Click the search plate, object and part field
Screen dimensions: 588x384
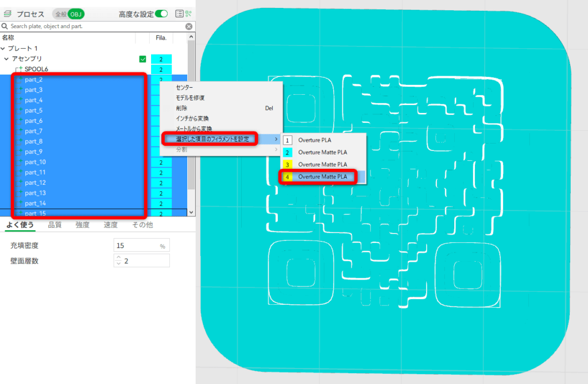coord(96,26)
